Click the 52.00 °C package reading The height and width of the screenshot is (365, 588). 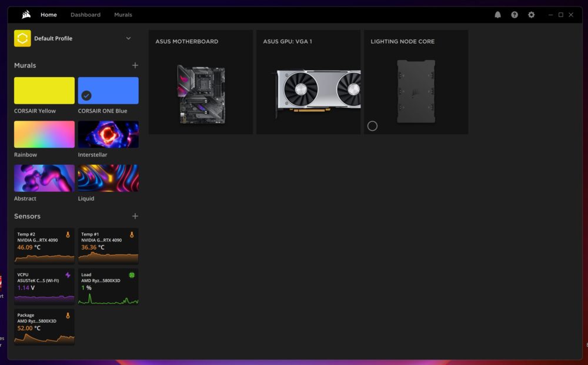click(29, 328)
